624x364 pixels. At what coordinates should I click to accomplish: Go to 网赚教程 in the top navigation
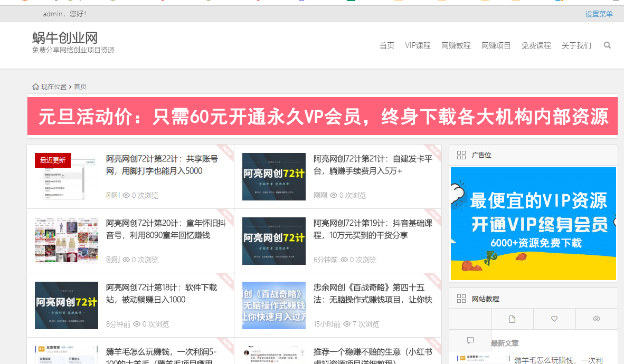coord(456,45)
